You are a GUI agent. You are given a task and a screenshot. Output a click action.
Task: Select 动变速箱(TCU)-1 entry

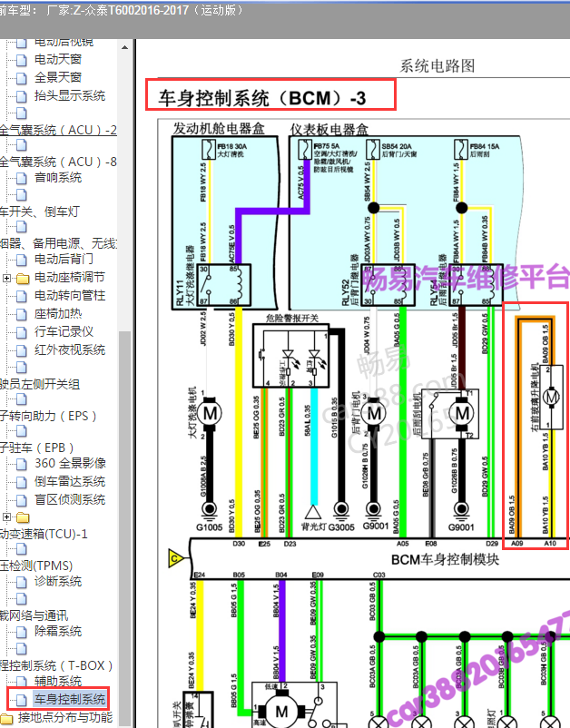pyautogui.click(x=44, y=534)
